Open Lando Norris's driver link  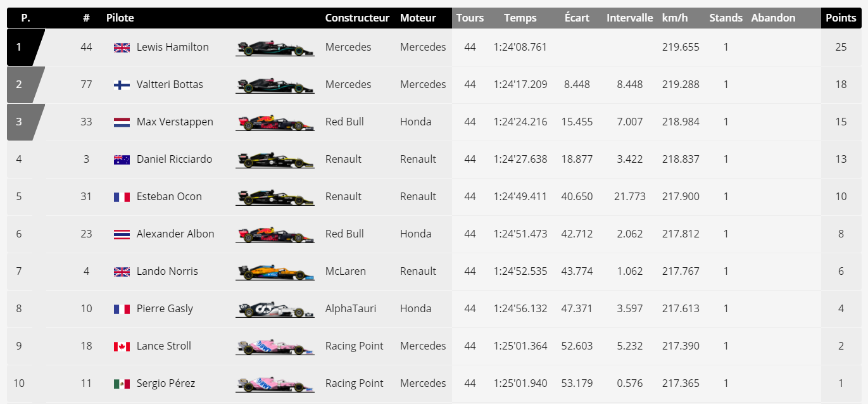167,271
